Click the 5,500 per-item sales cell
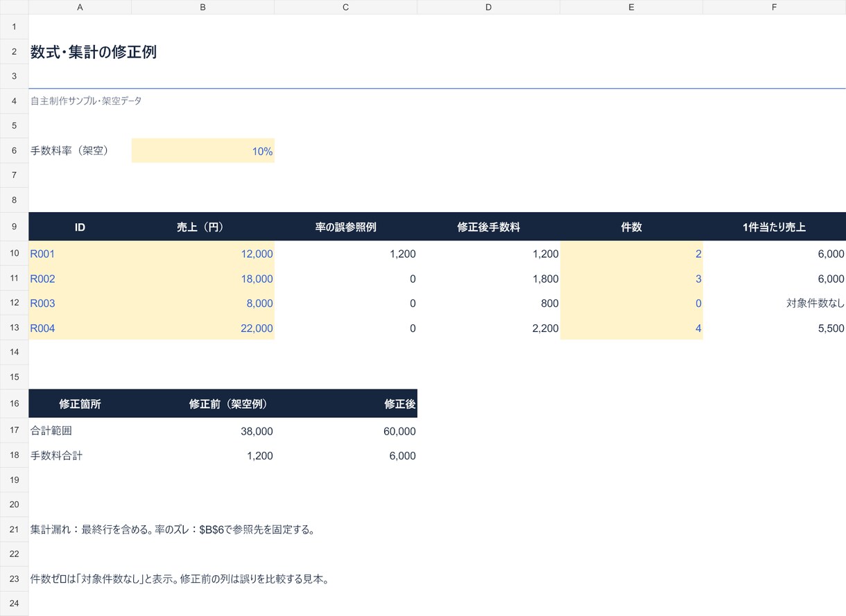The height and width of the screenshot is (616, 846). click(774, 328)
